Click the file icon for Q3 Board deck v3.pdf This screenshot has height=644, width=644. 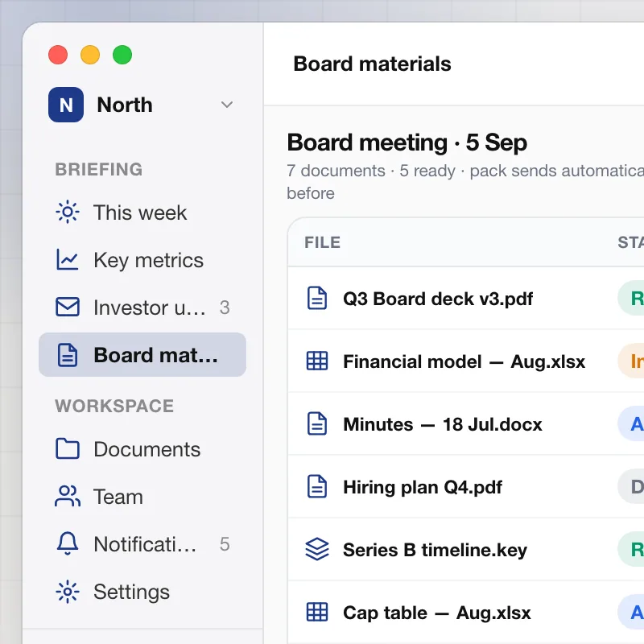click(317, 298)
